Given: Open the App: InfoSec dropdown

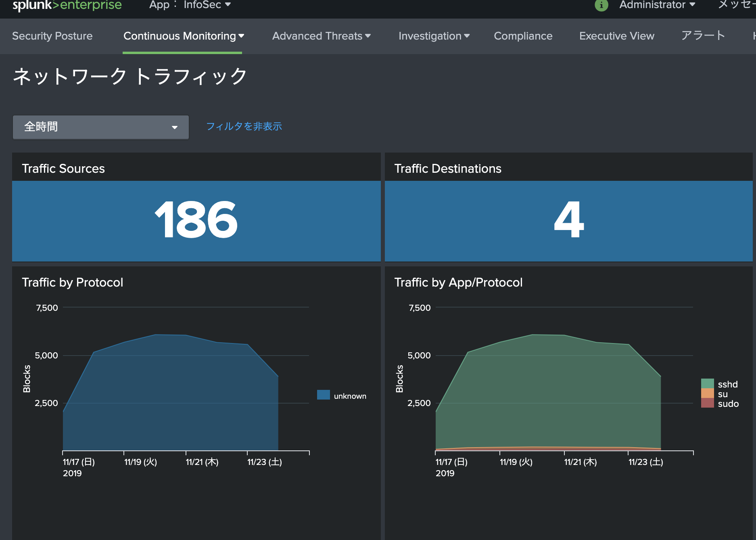Looking at the screenshot, I should 190,5.
